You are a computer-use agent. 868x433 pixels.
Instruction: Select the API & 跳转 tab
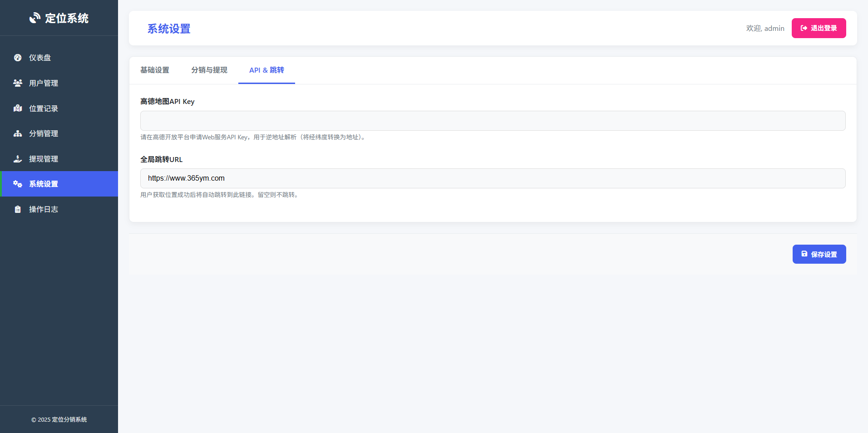[x=266, y=70]
